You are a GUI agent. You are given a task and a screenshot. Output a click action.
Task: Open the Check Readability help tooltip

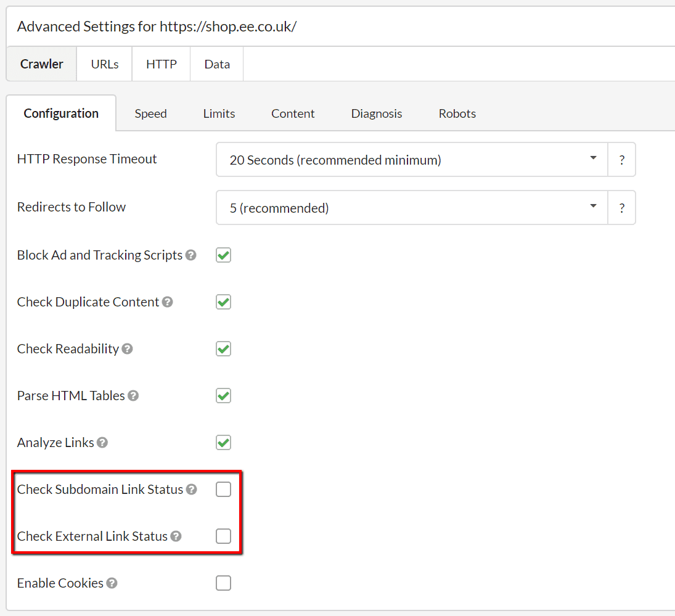coord(127,348)
